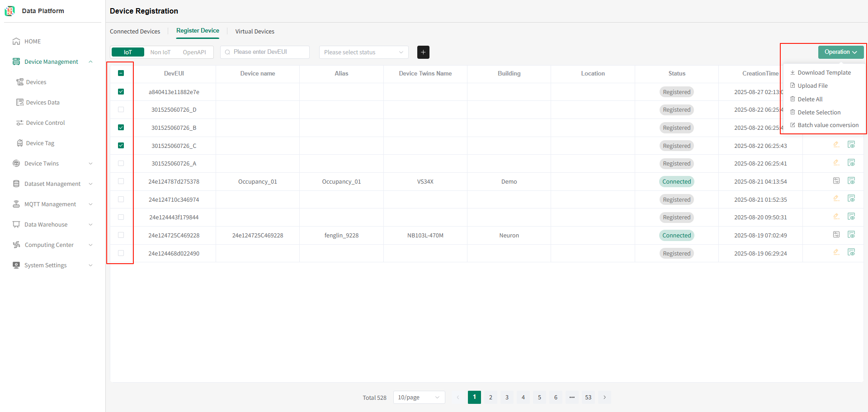
Task: Open Device Tag in the sidebar
Action: (x=40, y=143)
